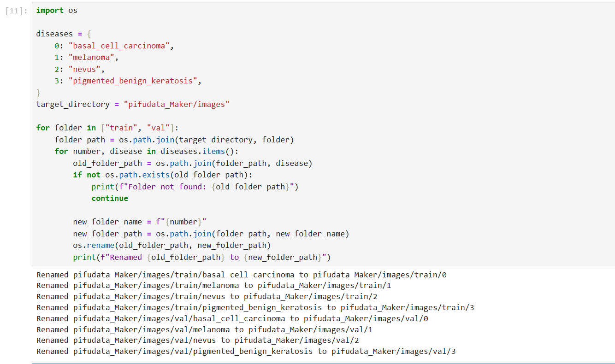Place cursor on the "import os" line

pyautogui.click(x=57, y=10)
